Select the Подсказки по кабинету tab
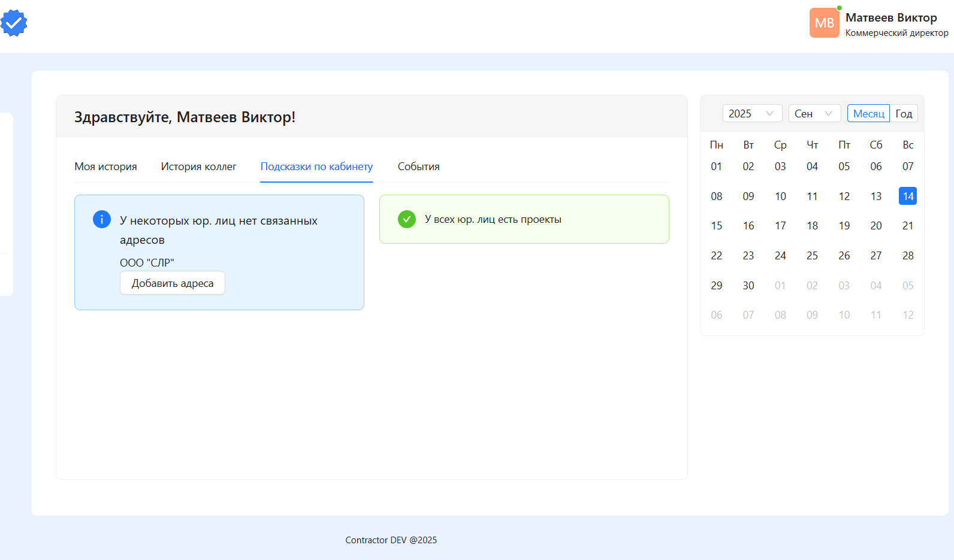Image resolution: width=954 pixels, height=560 pixels. (x=316, y=167)
